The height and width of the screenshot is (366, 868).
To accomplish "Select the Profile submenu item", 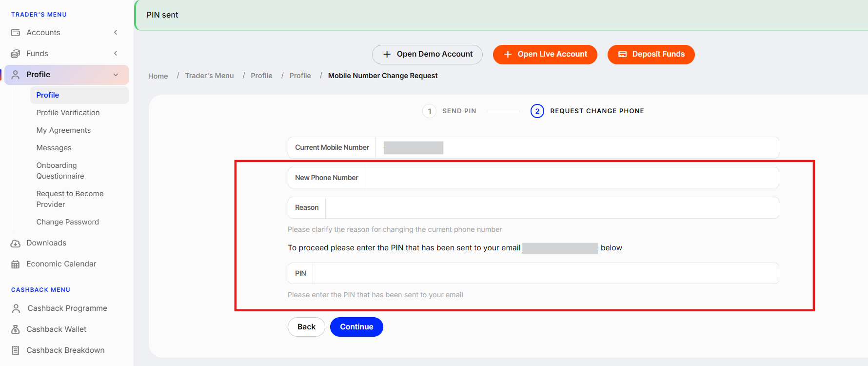I will coord(79,95).
